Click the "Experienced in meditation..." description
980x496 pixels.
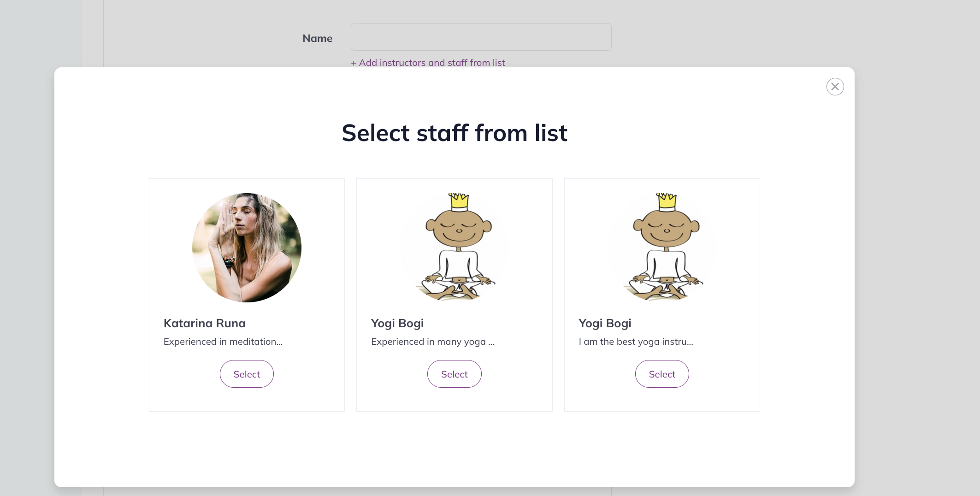coord(223,342)
